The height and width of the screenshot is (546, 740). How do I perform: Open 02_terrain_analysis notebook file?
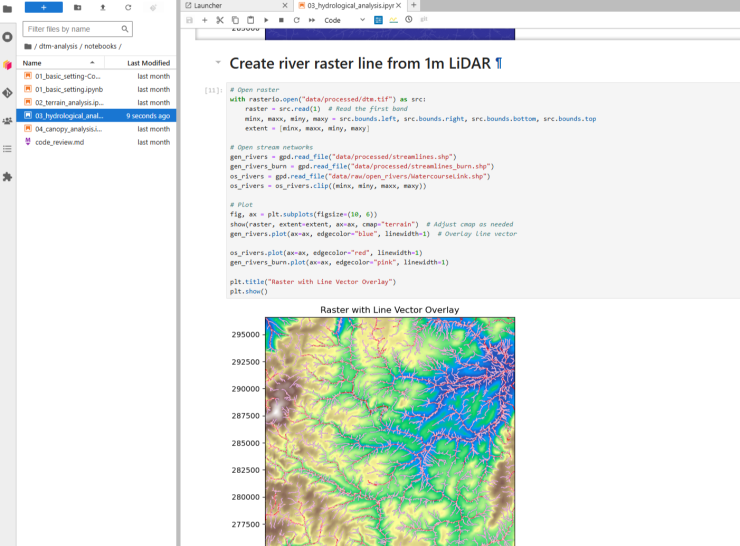pyautogui.click(x=69, y=102)
